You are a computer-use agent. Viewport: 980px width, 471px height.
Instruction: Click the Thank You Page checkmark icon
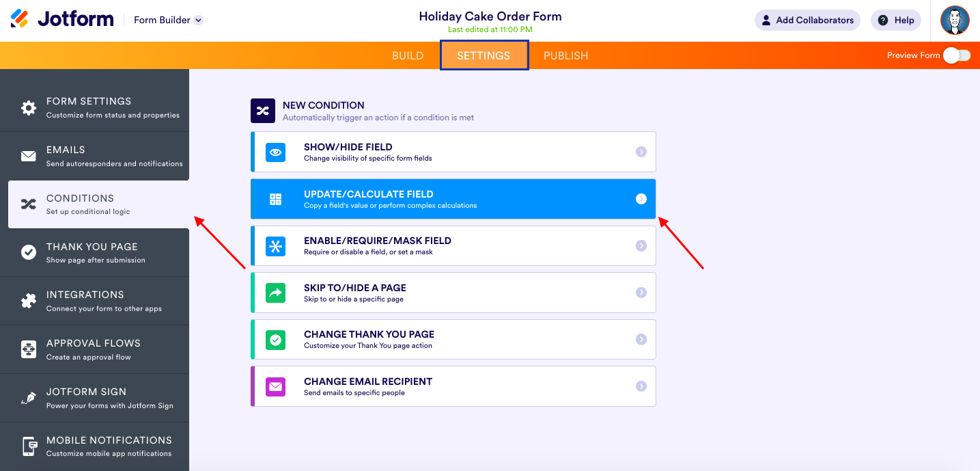[28, 253]
